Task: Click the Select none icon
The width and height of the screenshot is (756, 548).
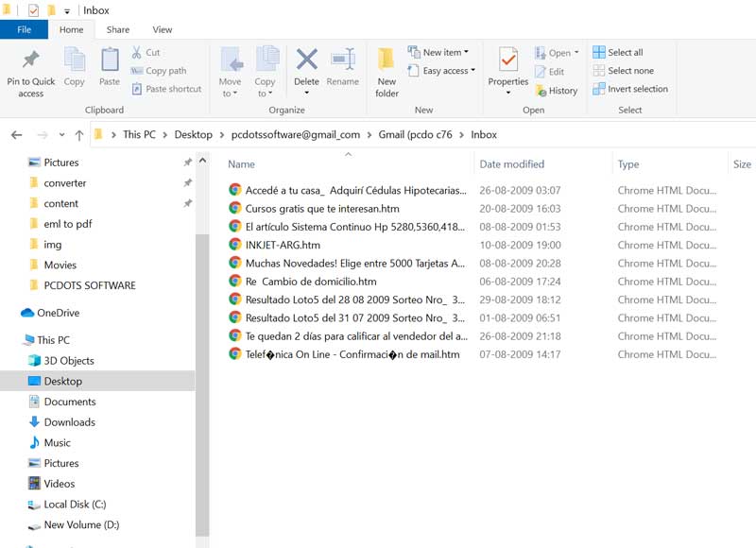Action: pyautogui.click(x=599, y=70)
